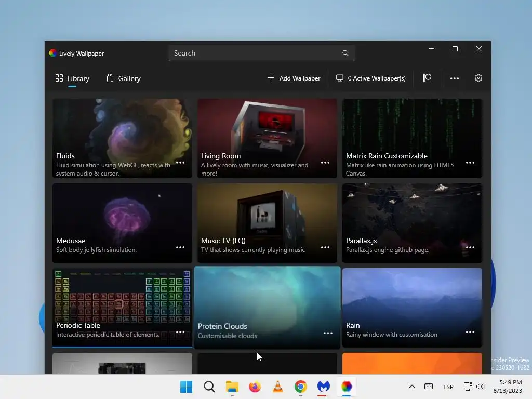Click the network tray icon

pos(468,387)
